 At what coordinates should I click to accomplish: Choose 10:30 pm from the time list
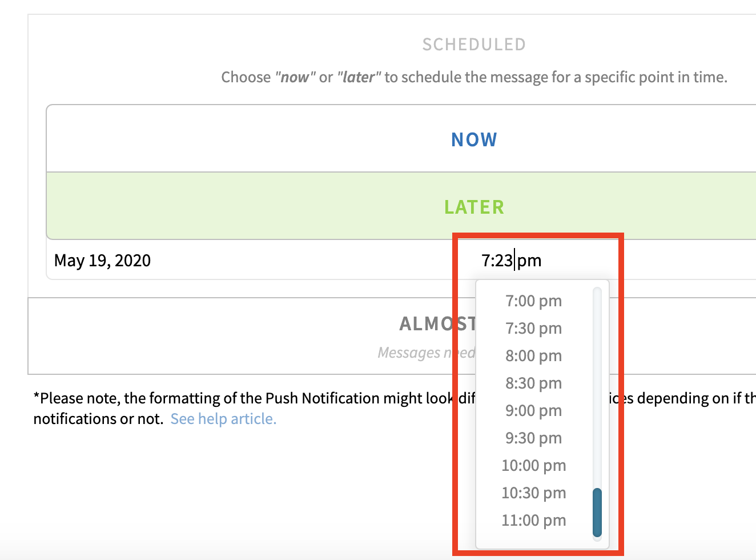pos(533,493)
